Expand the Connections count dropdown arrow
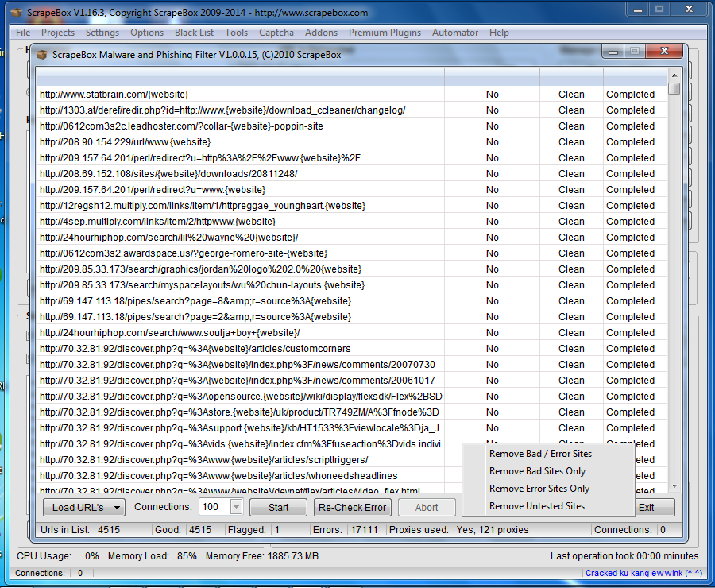Viewport: 715px width, 588px height. 236,507
